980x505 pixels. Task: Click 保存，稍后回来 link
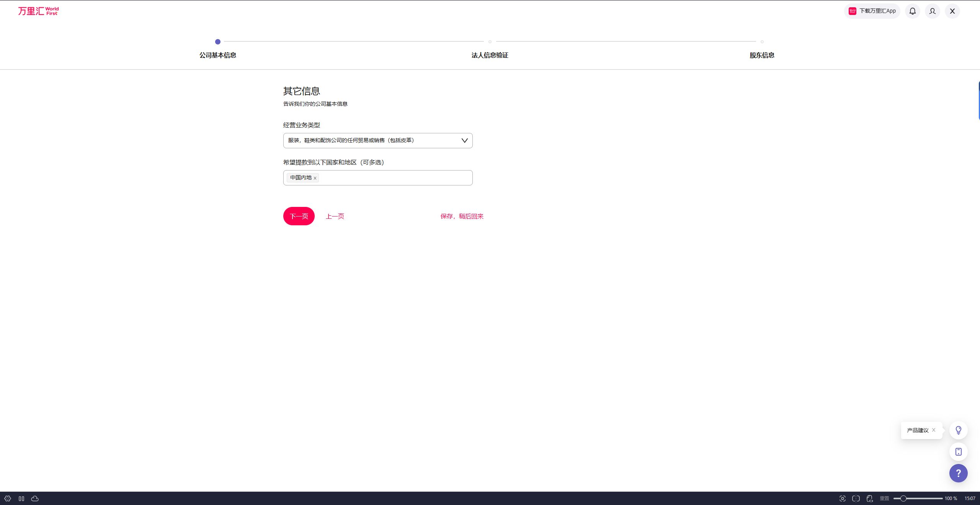coord(462,216)
